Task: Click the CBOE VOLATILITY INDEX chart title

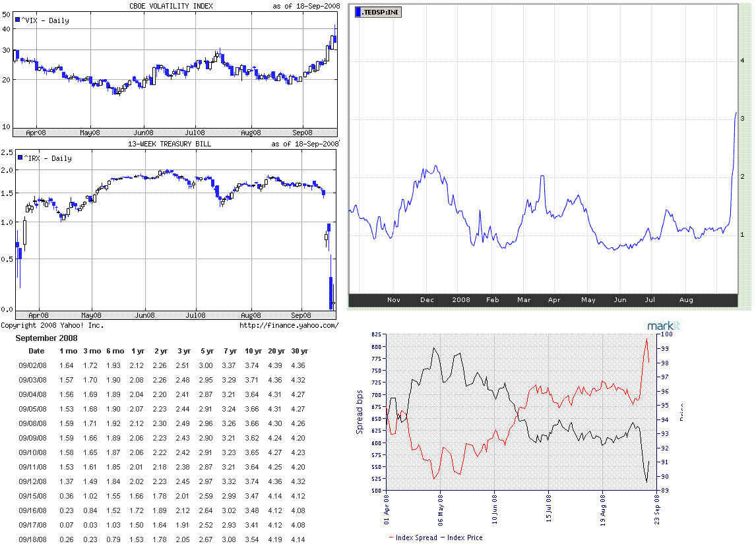Action: coord(171,6)
